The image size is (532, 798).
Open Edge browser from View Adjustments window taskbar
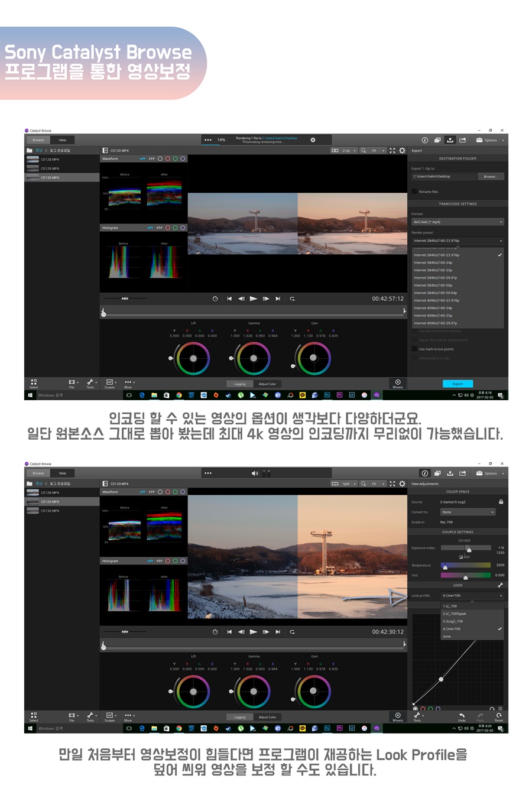click(142, 728)
